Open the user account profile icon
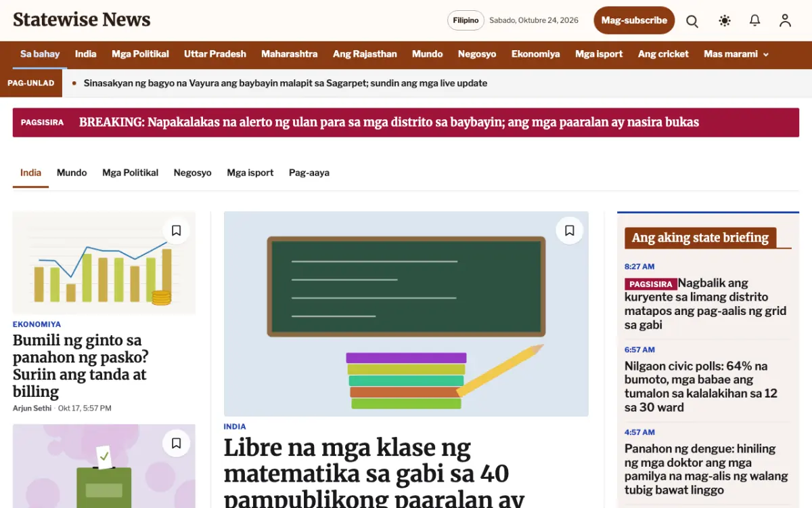Image resolution: width=812 pixels, height=508 pixels. click(x=785, y=21)
